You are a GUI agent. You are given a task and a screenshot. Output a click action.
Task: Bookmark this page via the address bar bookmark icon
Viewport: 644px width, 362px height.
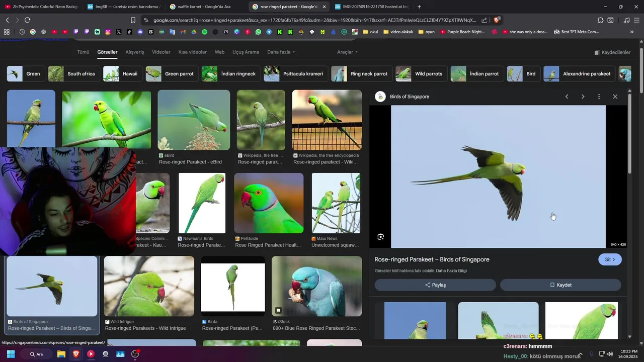133,20
